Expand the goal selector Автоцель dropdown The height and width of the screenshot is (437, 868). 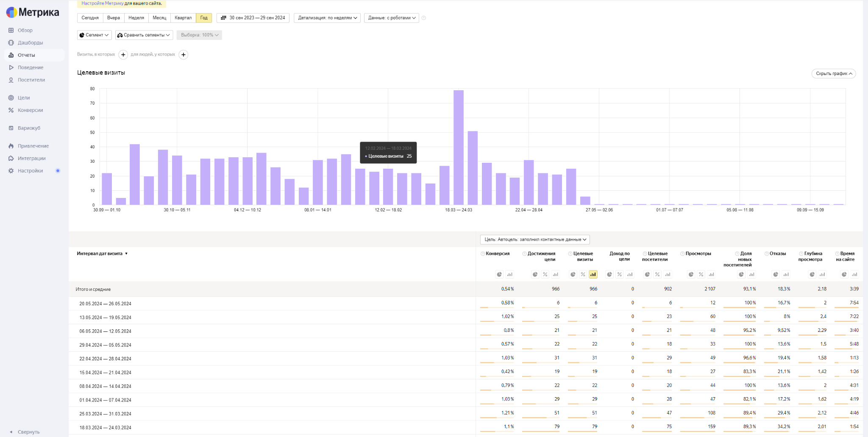point(535,239)
